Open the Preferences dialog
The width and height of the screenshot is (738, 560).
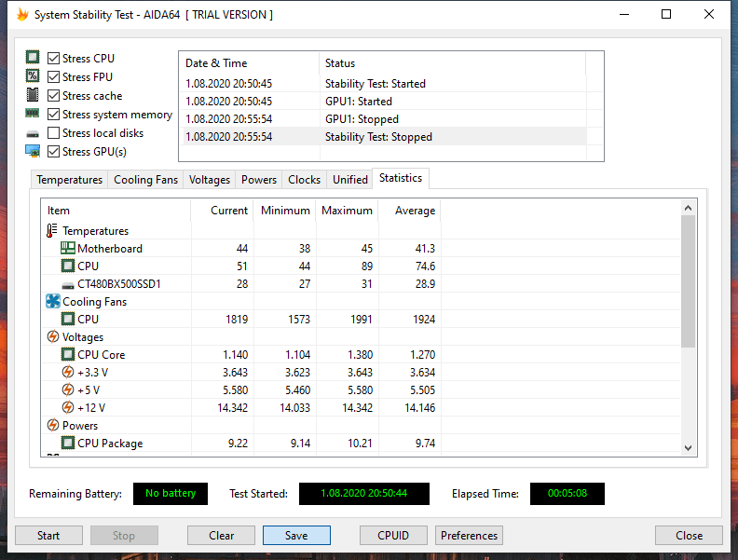(x=469, y=536)
